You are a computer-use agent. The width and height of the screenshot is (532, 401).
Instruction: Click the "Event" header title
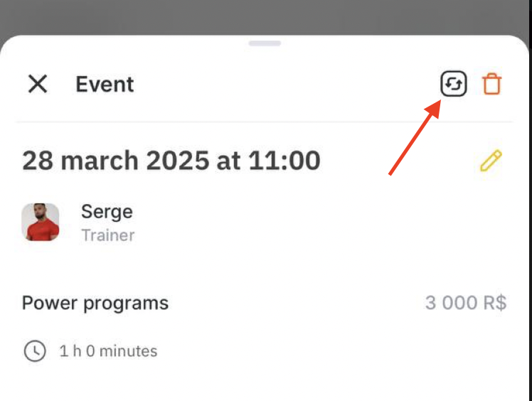(105, 84)
